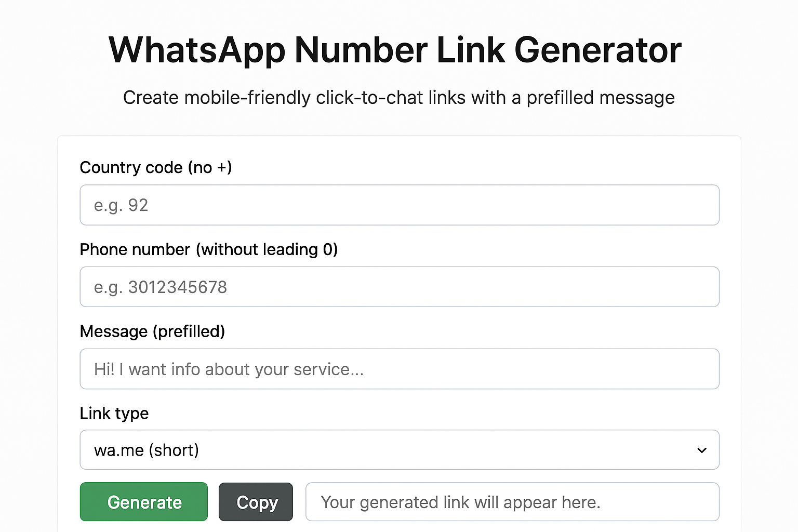Click the field showing 'e.g. 92' placeholder

pyautogui.click(x=399, y=205)
